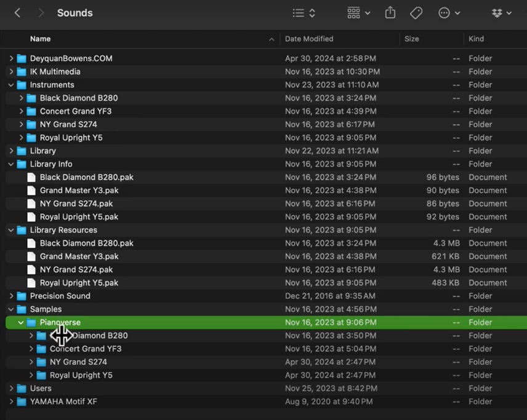
Task: Expand the DeyquanBowens.COM folder
Action: click(x=11, y=58)
